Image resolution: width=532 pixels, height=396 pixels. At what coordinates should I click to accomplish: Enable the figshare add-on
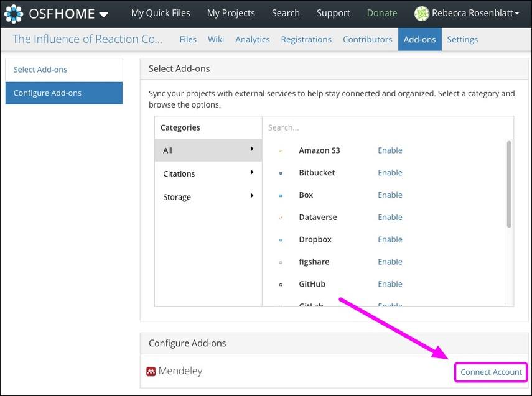click(x=390, y=262)
